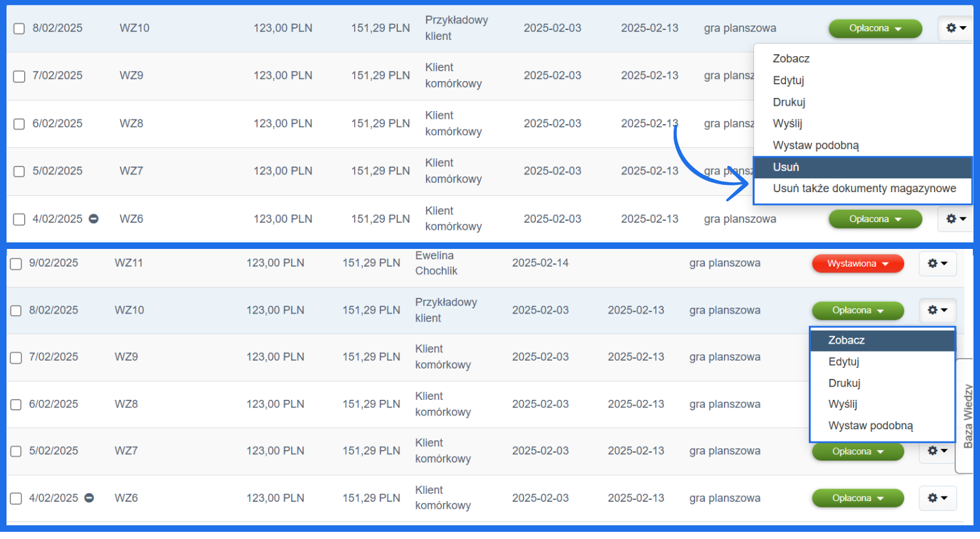Tick checkbox for 8/02/2025 in upper panel
The image size is (980, 539).
coord(20,29)
